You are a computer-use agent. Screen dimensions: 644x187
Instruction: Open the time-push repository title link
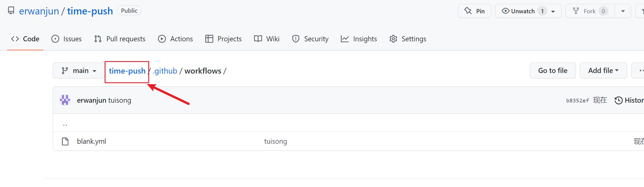[90, 11]
